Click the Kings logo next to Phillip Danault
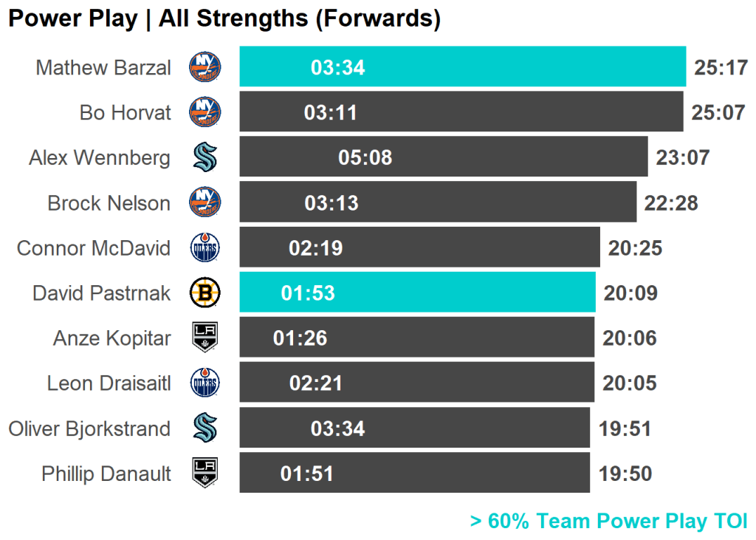 (x=205, y=474)
